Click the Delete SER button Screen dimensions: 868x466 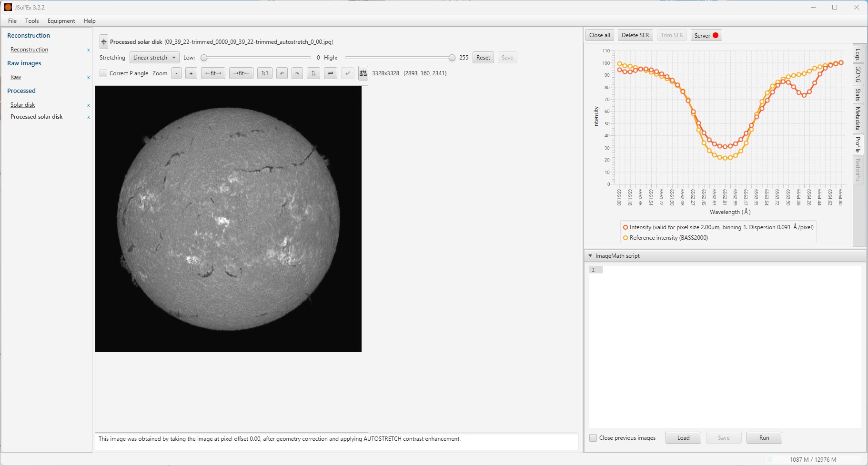(635, 35)
